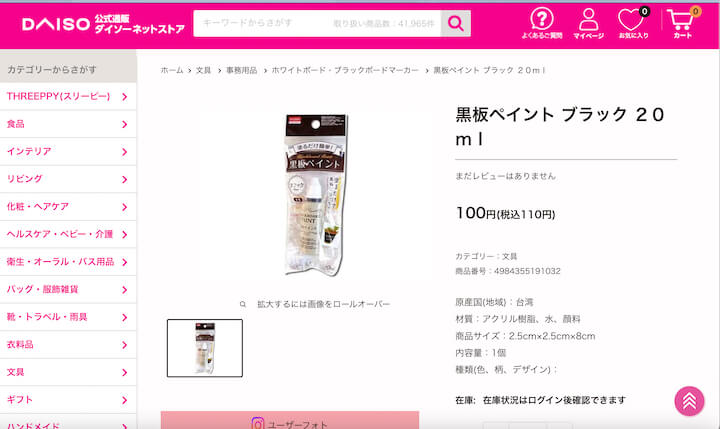Viewport: 720px width, 429px height.
Task: Expand the 食品 category chevron
Action: coord(124,124)
